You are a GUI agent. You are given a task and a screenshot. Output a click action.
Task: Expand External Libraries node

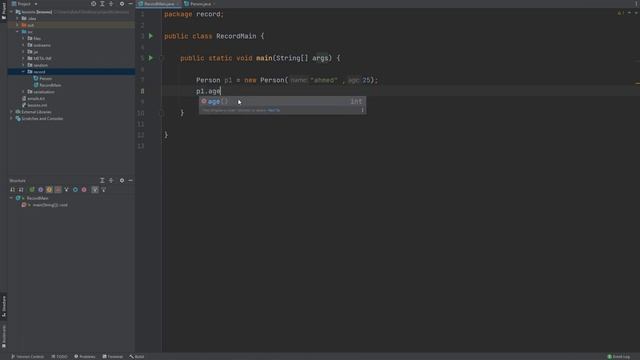(x=11, y=111)
